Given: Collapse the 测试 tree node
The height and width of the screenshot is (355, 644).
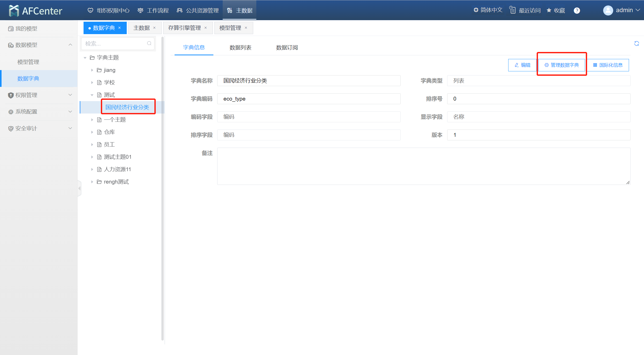Looking at the screenshot, I should pos(92,95).
